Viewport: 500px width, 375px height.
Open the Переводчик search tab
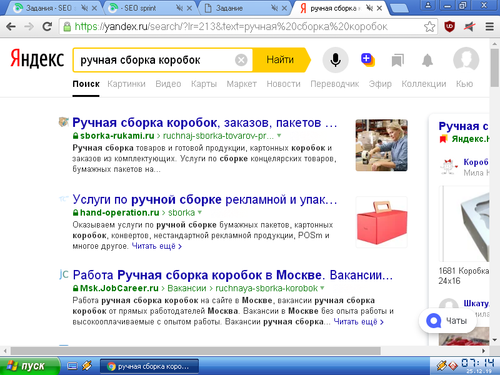[335, 84]
